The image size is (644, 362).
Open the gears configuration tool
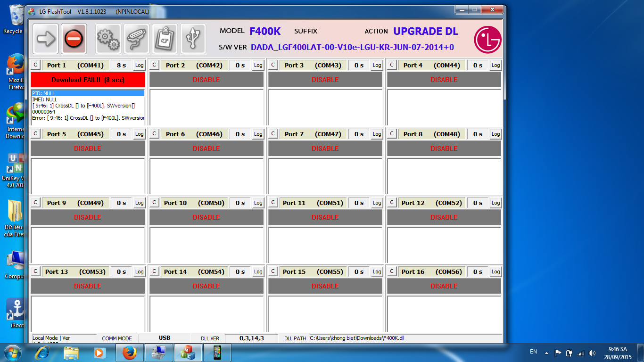pos(108,39)
